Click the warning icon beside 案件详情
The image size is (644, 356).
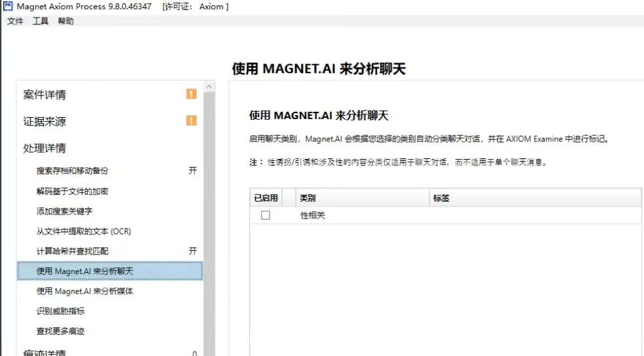coord(191,94)
